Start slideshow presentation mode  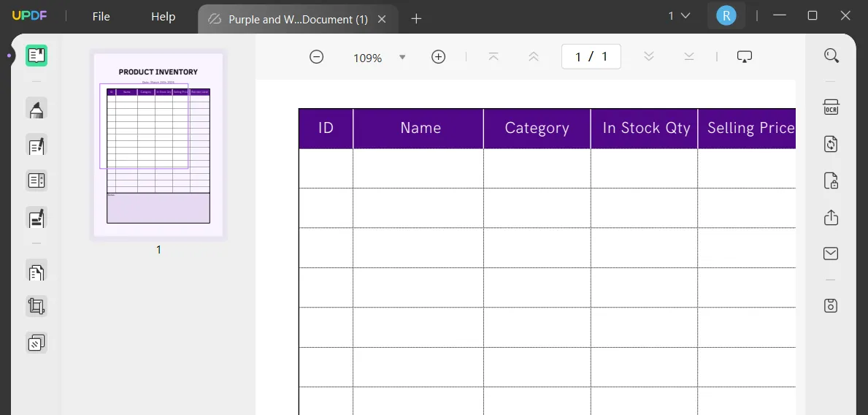pos(745,56)
